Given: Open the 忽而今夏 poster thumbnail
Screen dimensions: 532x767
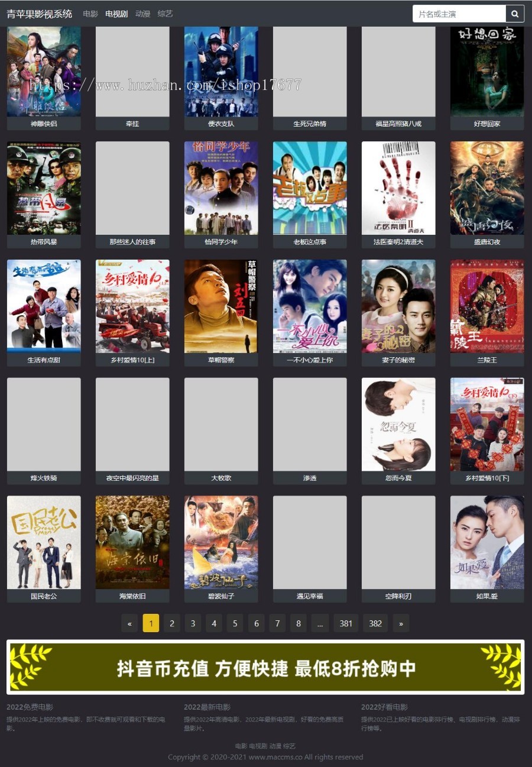Looking at the screenshot, I should [x=398, y=424].
